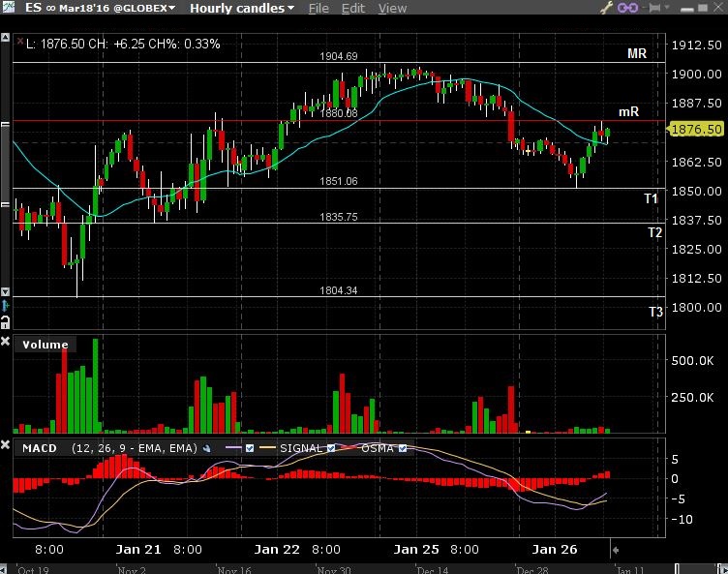
Task: Close the Volume sub-panel with its X
Action: (x=6, y=343)
